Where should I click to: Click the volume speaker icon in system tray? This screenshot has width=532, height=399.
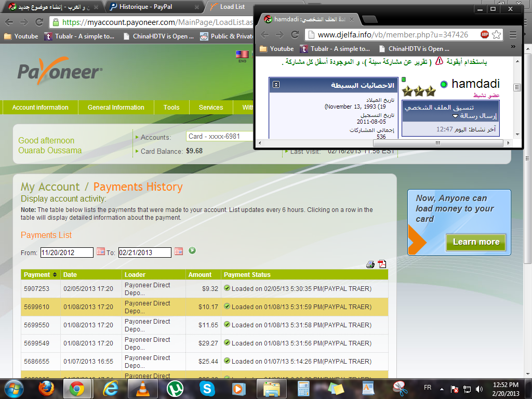point(479,389)
